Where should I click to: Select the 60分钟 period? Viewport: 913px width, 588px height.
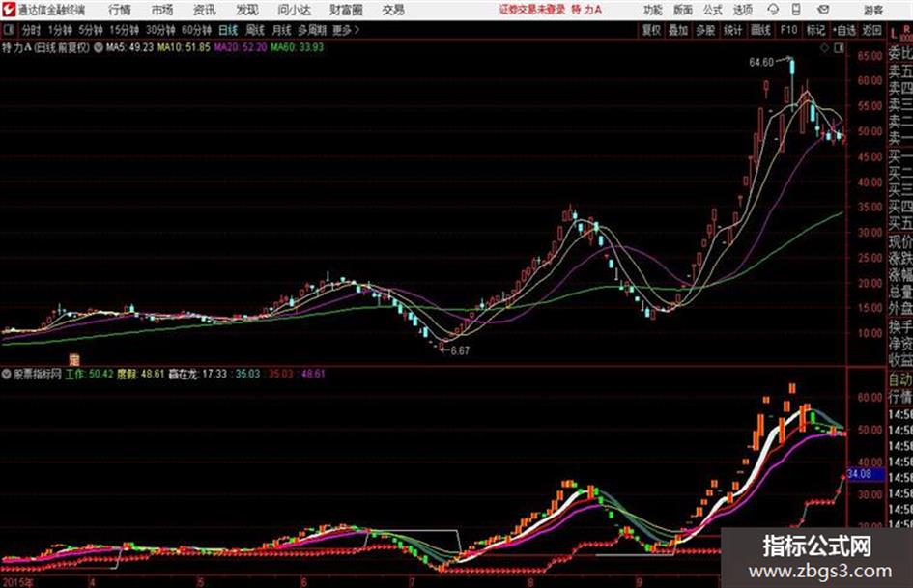[x=196, y=30]
